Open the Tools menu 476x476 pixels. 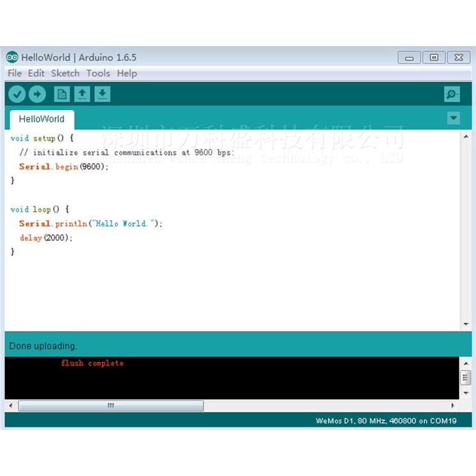98,73
